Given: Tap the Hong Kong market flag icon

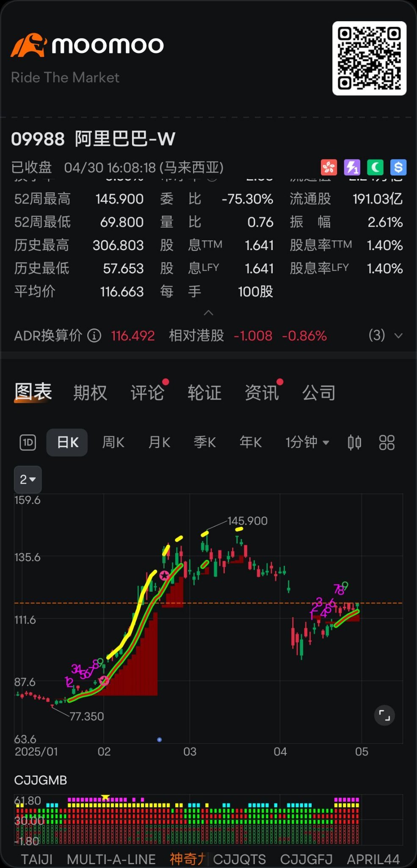Looking at the screenshot, I should (x=329, y=167).
